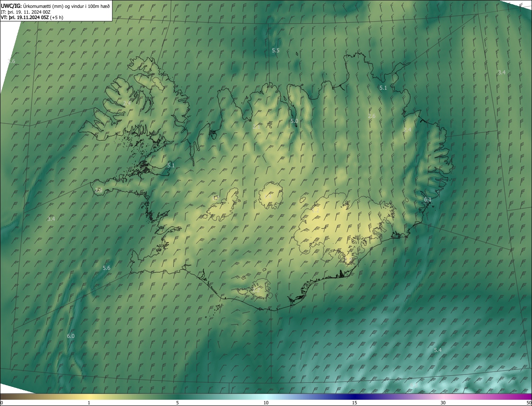
Task: Click the "2.6" value in the northeast interior
Action: click(372, 116)
